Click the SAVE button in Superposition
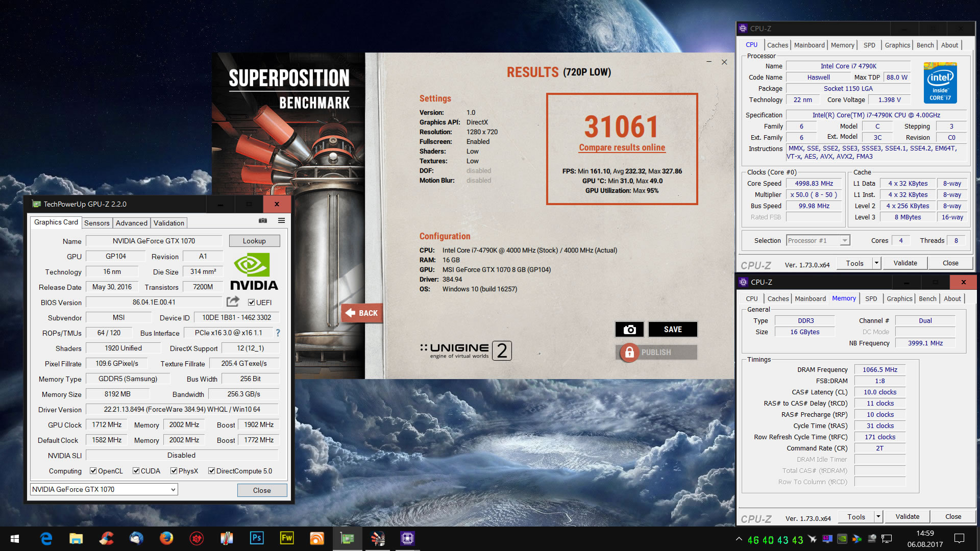Image resolution: width=980 pixels, height=551 pixels. coord(673,330)
